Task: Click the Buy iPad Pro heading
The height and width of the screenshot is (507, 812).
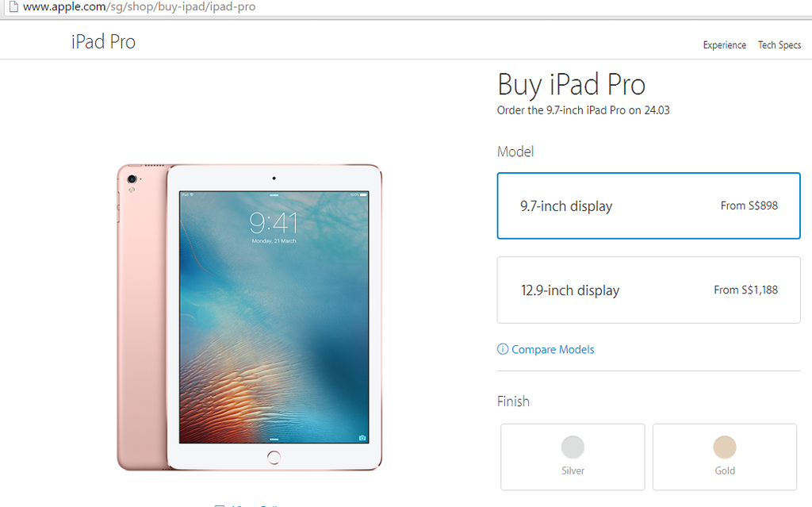Action: pos(571,84)
